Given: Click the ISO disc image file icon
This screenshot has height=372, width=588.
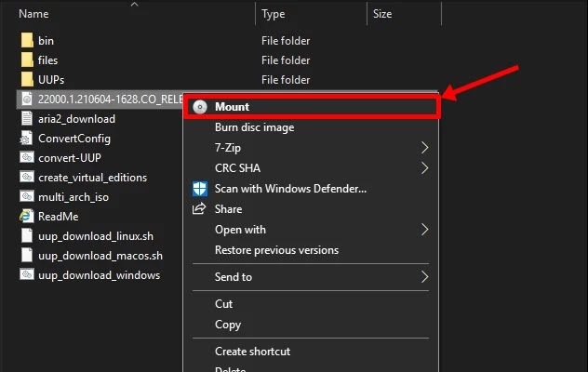Looking at the screenshot, I should 27,99.
